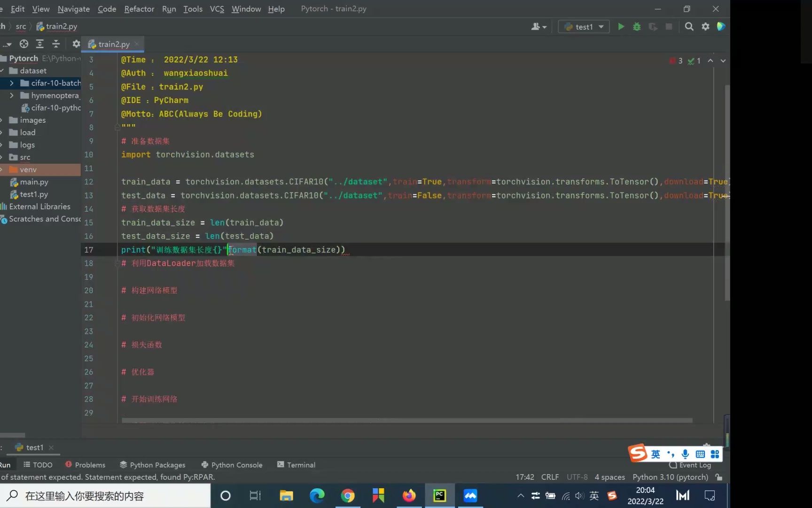Screen dimensions: 812x508
Task: Select the images folder
Action: [32, 120]
